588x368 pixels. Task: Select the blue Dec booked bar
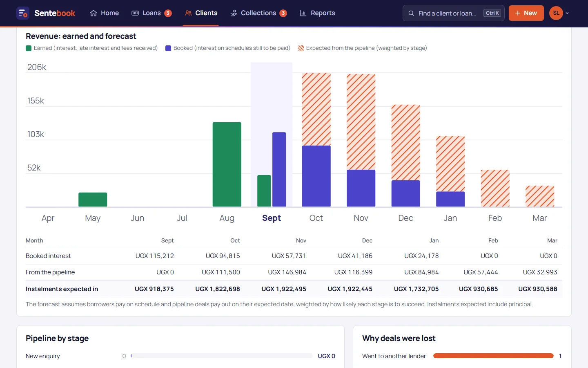(405, 193)
